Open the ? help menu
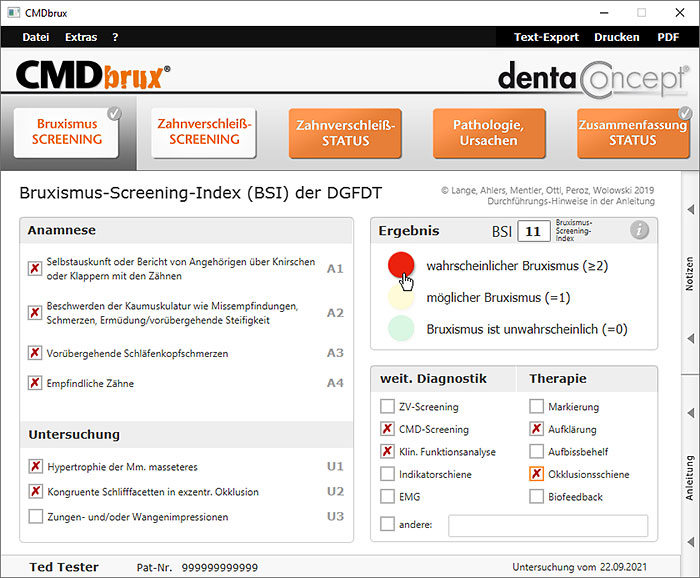 tap(115, 37)
